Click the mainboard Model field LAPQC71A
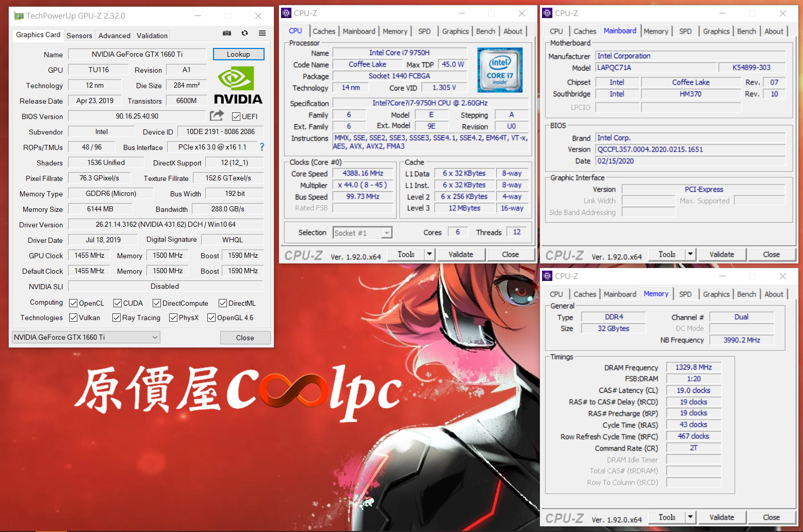 [655, 68]
